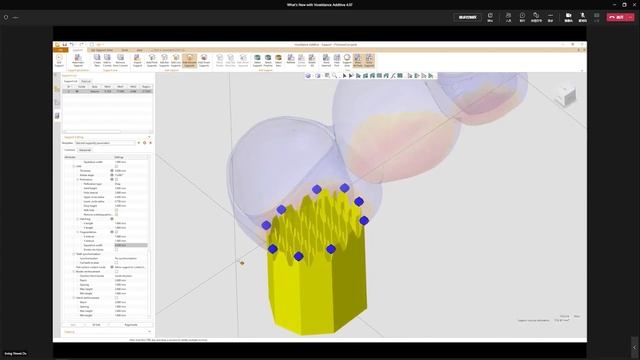Select the first row in the support list table
The width and height of the screenshot is (640, 360).
tap(107, 91)
